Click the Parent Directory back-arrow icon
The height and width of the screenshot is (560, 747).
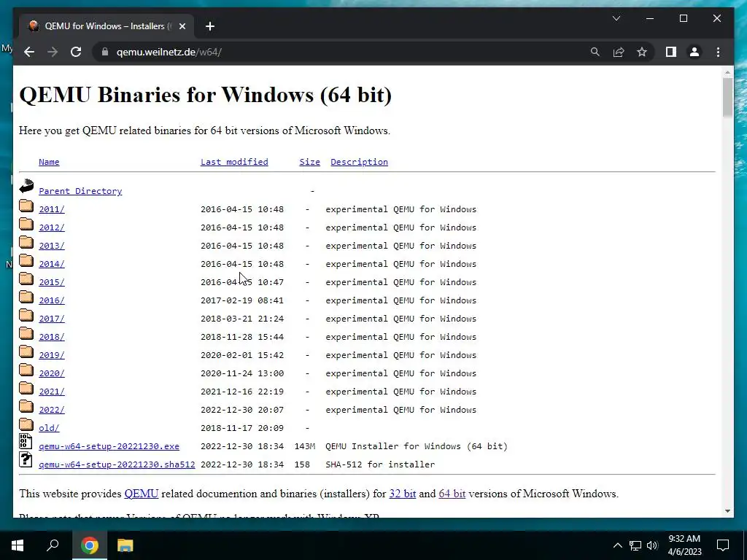click(x=26, y=186)
